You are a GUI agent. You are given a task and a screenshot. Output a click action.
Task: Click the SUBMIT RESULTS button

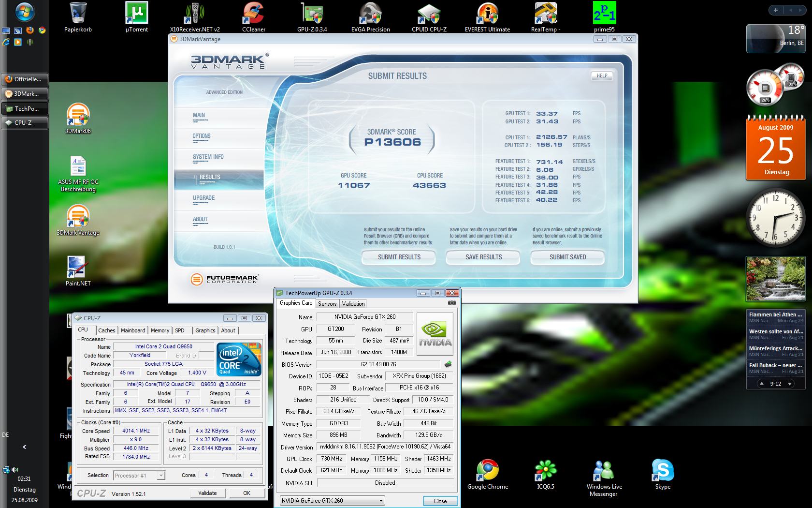pos(399,257)
